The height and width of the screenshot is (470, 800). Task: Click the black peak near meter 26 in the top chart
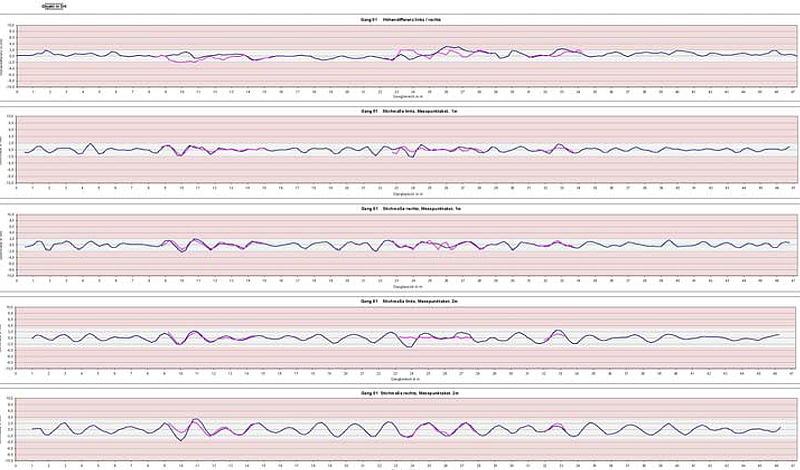point(448,47)
